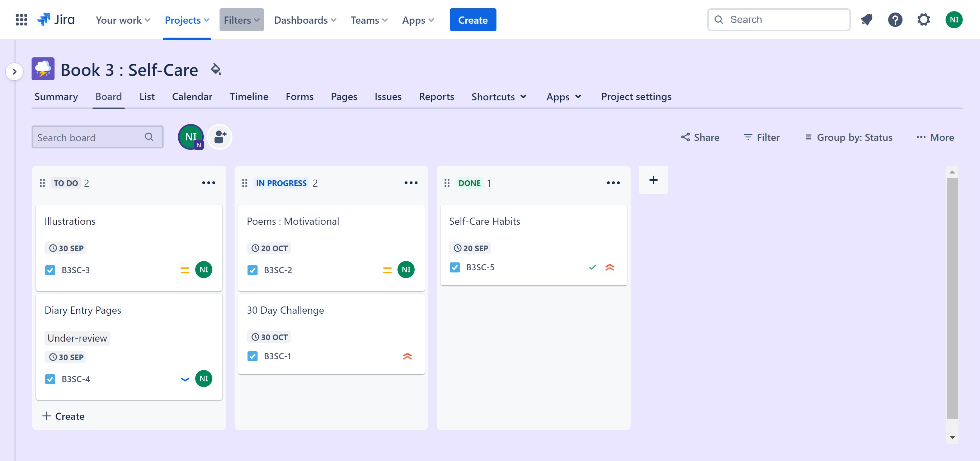Expand the Your work dropdown
Screen dimensions: 980x461
123,20
